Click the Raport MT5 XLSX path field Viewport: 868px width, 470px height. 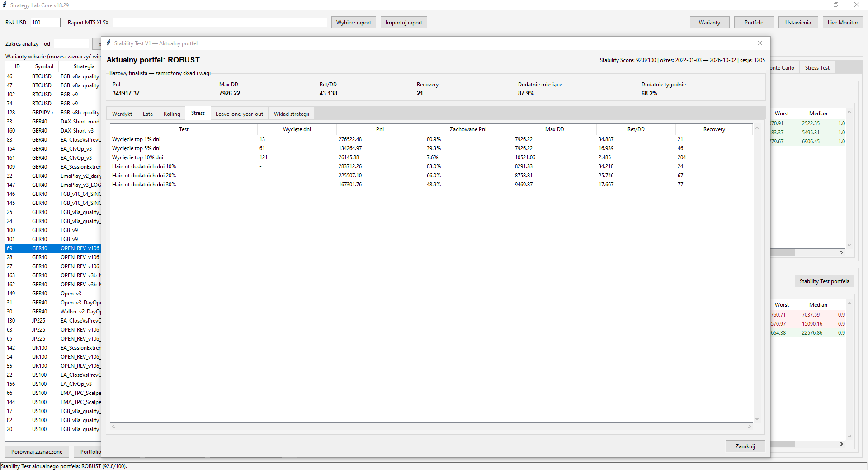click(x=220, y=22)
